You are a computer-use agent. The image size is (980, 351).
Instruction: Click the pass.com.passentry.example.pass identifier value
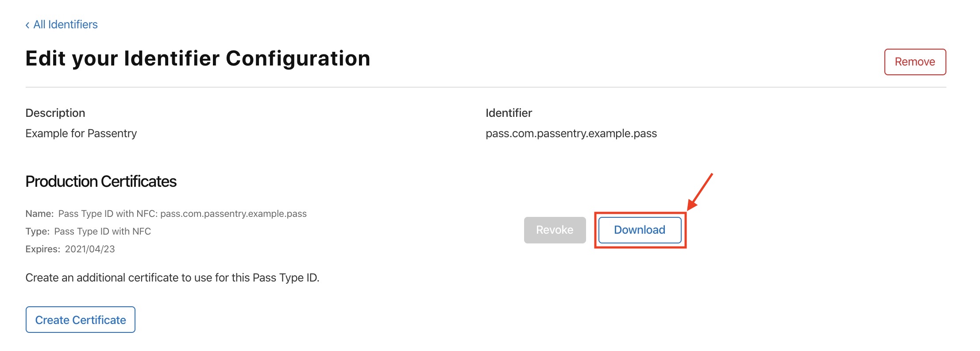[571, 133]
